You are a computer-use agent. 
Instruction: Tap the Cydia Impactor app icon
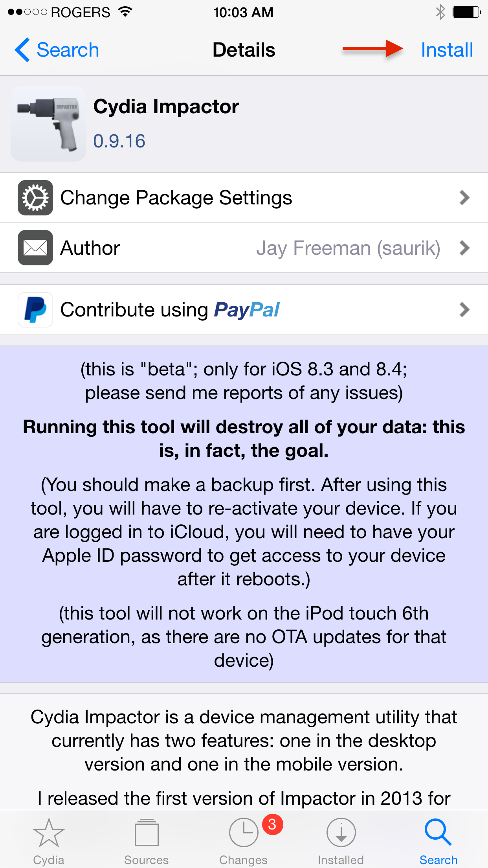click(x=48, y=124)
